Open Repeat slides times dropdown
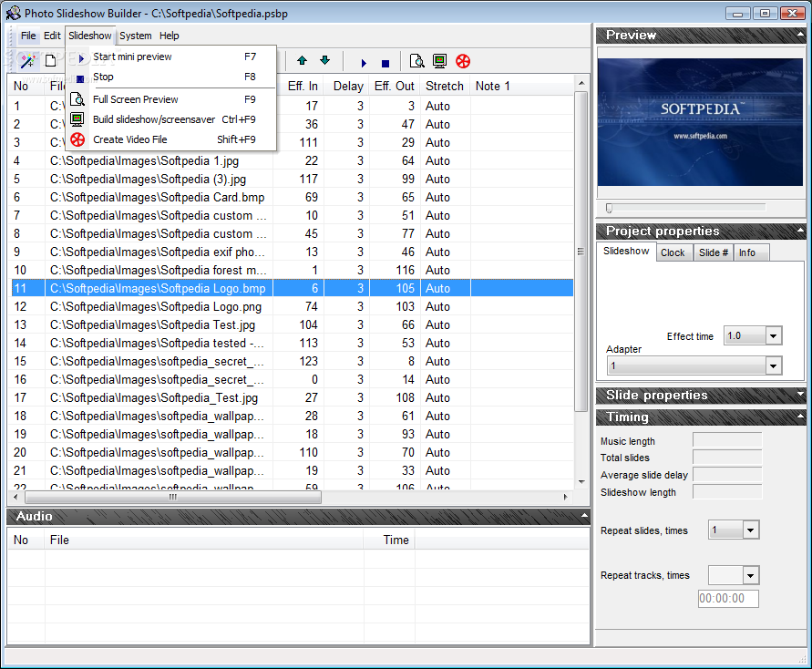Screen dimensions: 812x669 tap(750, 530)
